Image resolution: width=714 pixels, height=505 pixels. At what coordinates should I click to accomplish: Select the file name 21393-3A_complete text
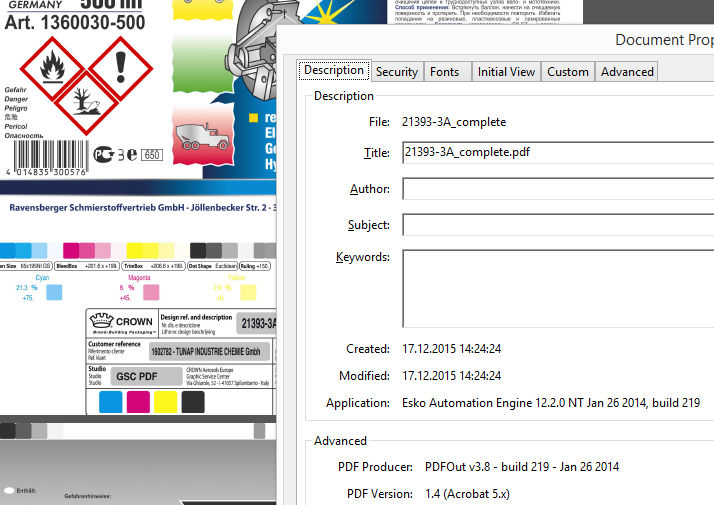pos(454,122)
